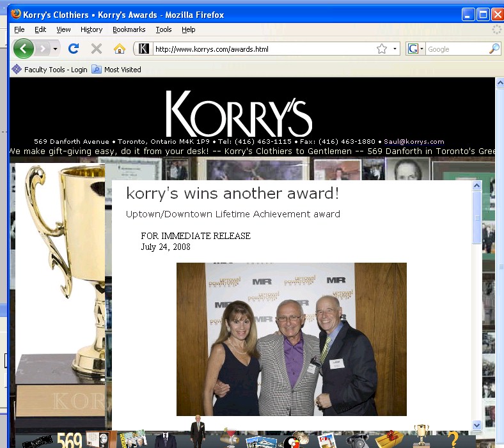
Task: Click the "FOR IMMEDIATE RELEASE" text
Action: point(196,236)
